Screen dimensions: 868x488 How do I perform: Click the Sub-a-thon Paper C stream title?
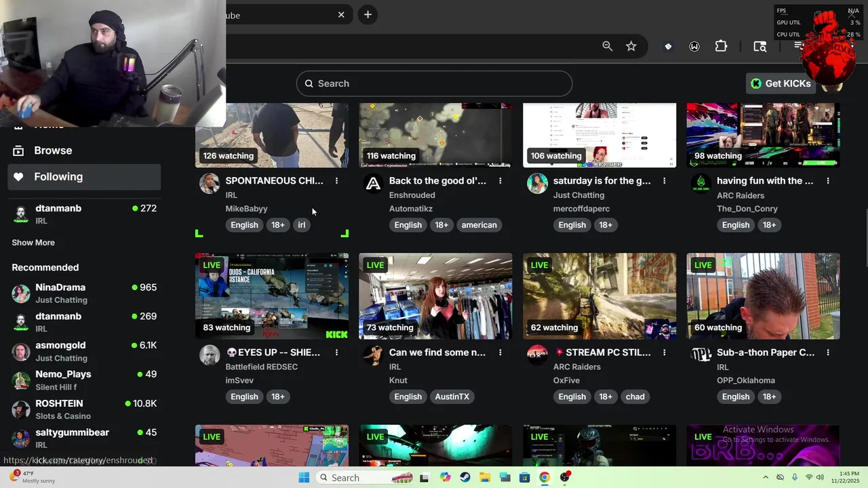[x=766, y=352]
